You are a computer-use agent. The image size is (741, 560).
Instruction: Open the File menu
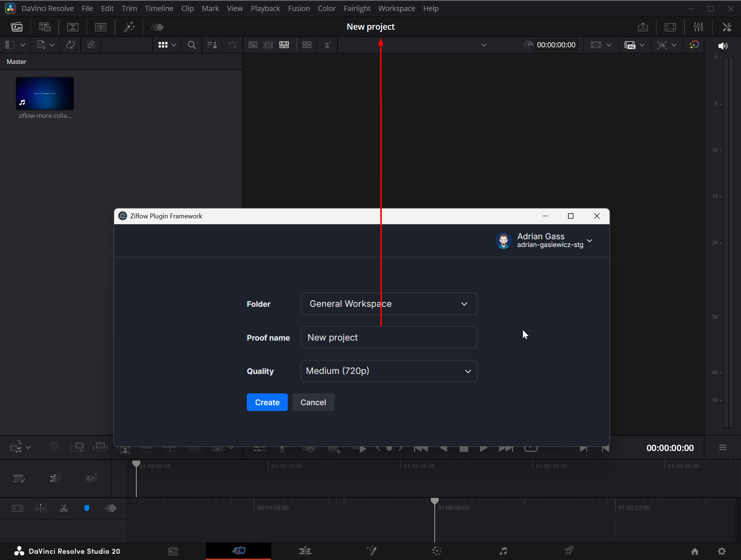point(87,8)
